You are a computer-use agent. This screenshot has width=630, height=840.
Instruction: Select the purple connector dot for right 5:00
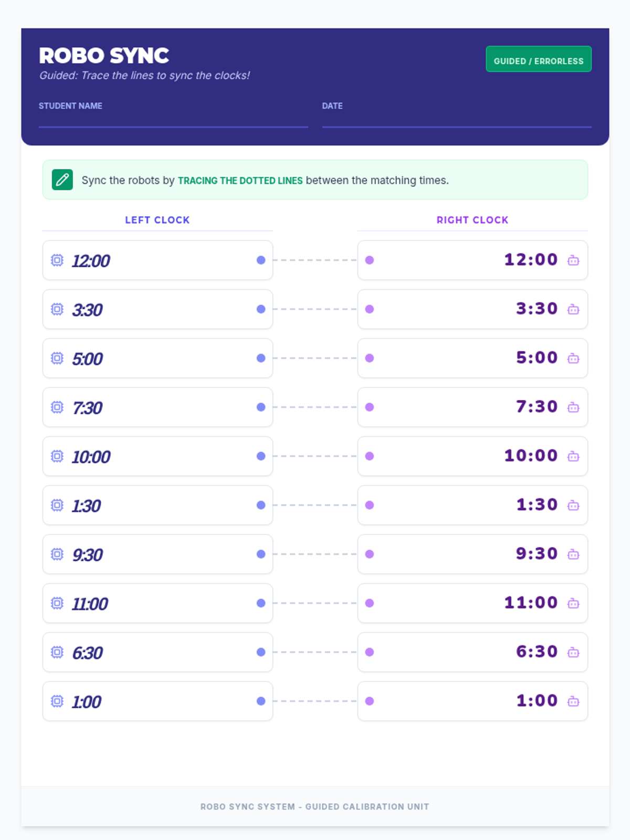[370, 358]
